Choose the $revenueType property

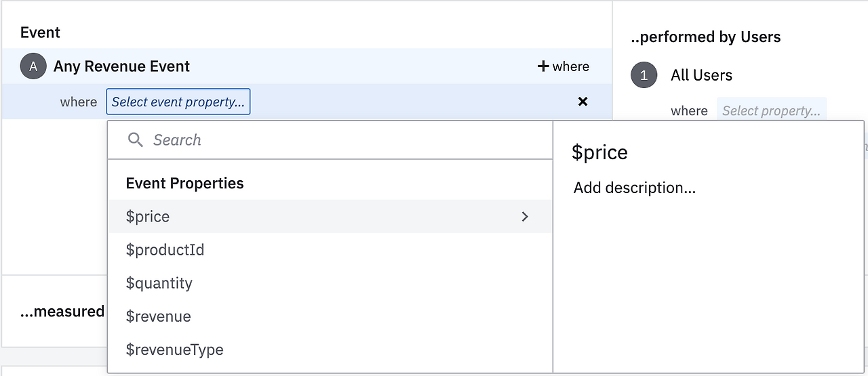[174, 350]
